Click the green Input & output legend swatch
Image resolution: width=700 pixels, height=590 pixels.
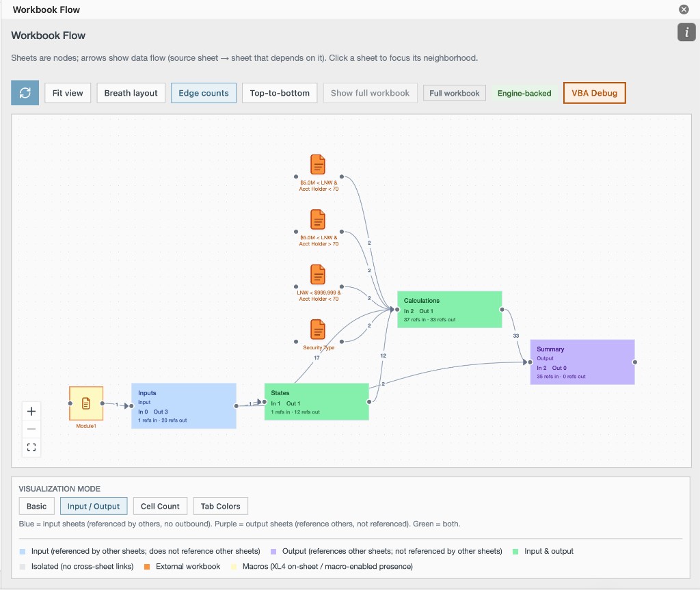pos(515,552)
